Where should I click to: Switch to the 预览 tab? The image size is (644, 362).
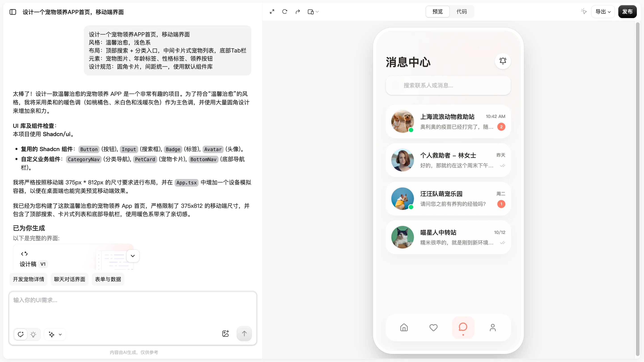coord(437,11)
